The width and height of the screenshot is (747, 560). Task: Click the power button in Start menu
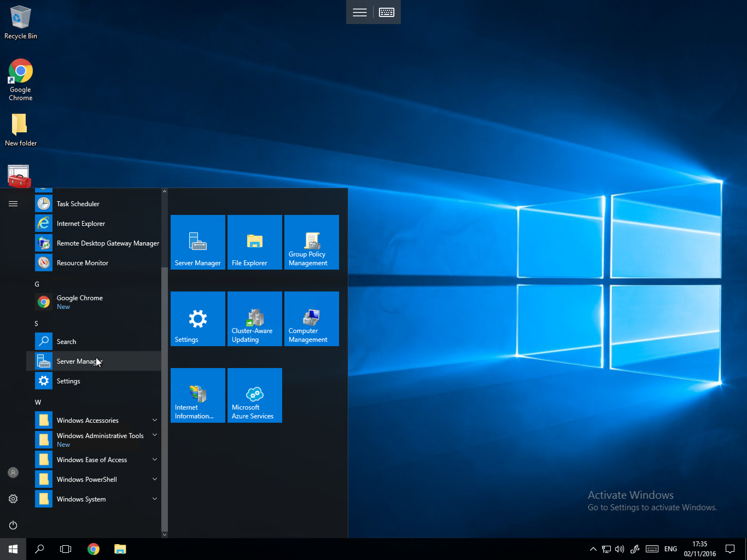coord(13,525)
